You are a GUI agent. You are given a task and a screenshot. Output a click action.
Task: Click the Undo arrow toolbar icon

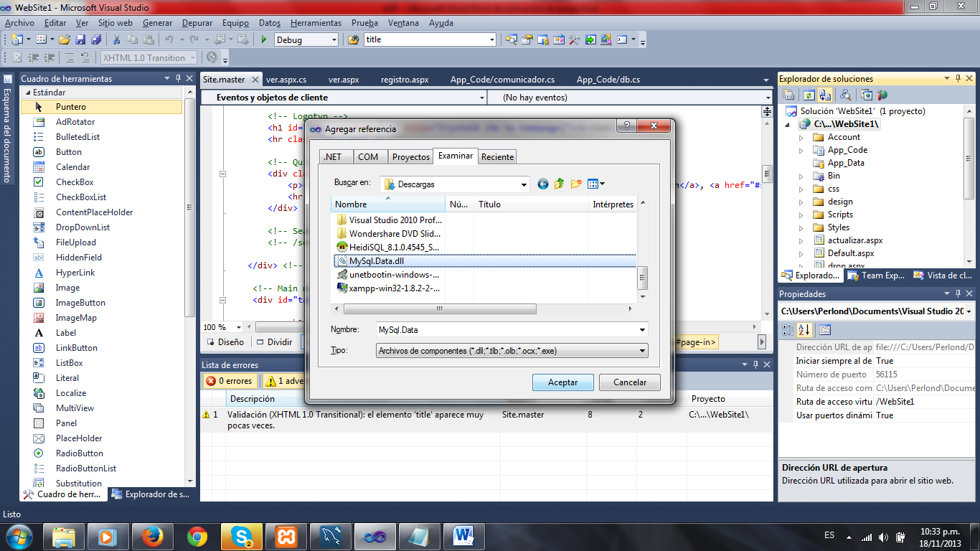(x=169, y=39)
